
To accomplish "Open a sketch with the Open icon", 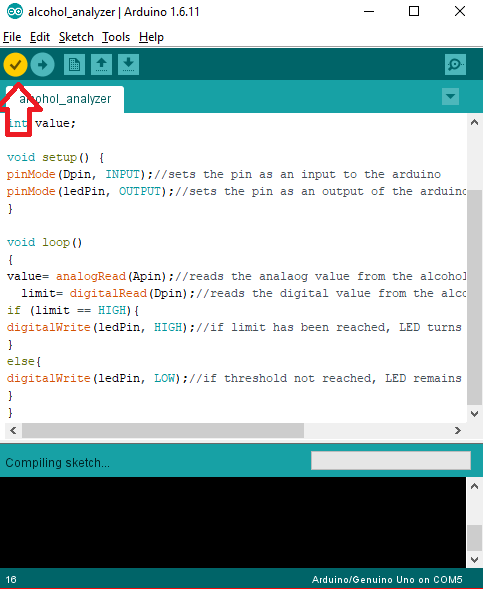I will tap(101, 65).
